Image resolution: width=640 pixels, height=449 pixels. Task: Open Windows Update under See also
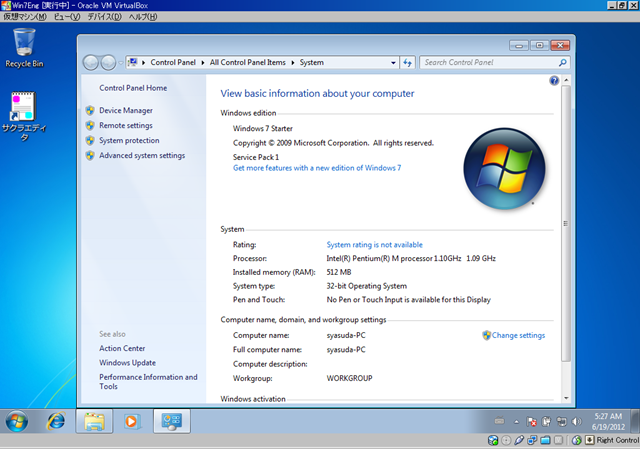tap(127, 362)
